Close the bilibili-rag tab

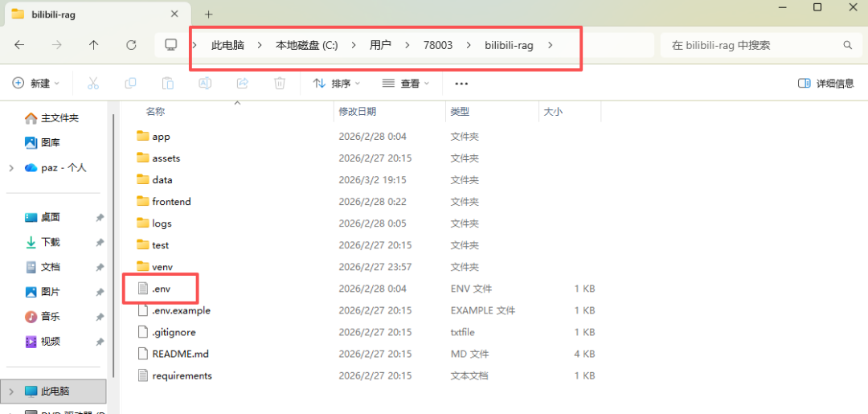point(175,14)
